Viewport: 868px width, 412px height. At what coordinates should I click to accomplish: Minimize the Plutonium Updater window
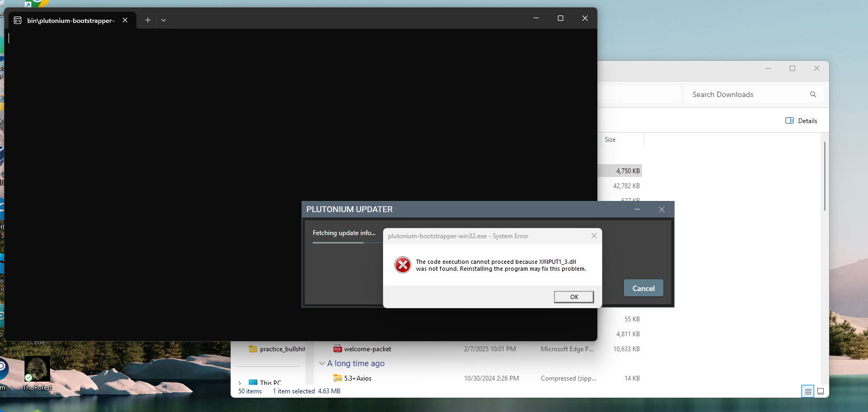637,209
